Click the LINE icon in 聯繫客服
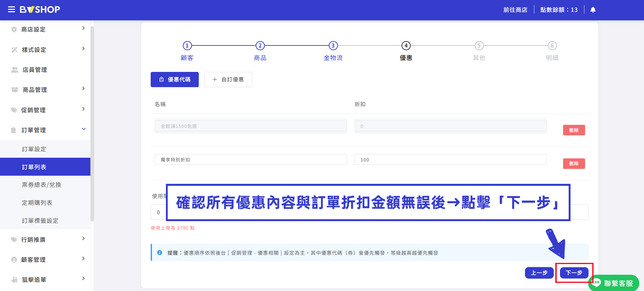 pos(596,283)
